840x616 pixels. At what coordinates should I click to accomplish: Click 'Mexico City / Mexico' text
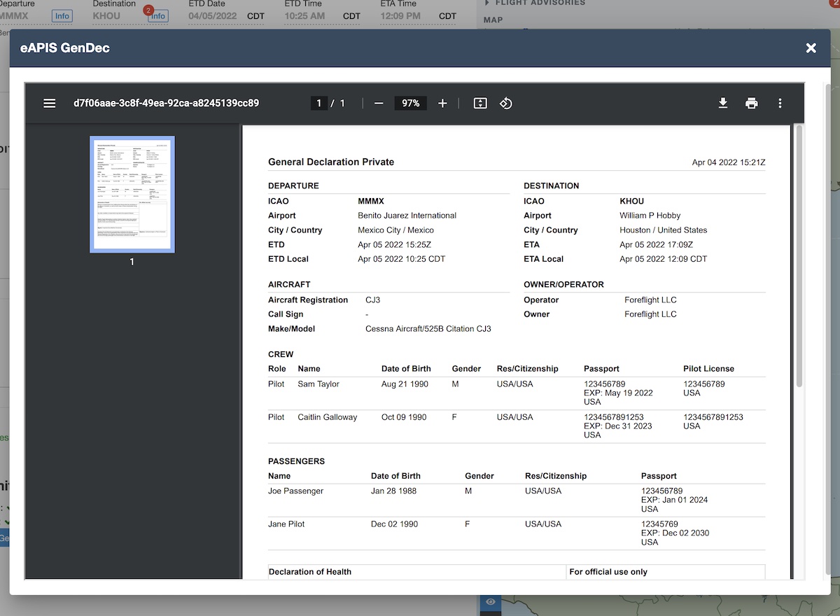pyautogui.click(x=395, y=230)
